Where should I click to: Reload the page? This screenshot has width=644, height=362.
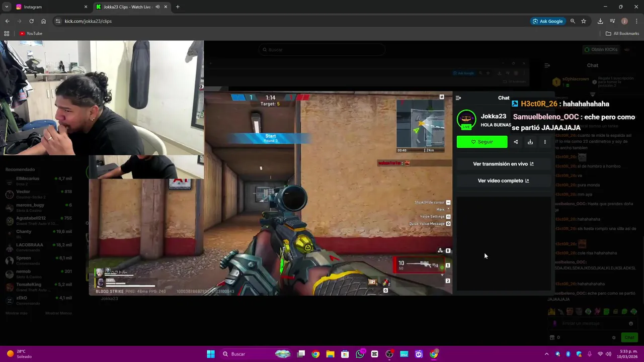31,21
